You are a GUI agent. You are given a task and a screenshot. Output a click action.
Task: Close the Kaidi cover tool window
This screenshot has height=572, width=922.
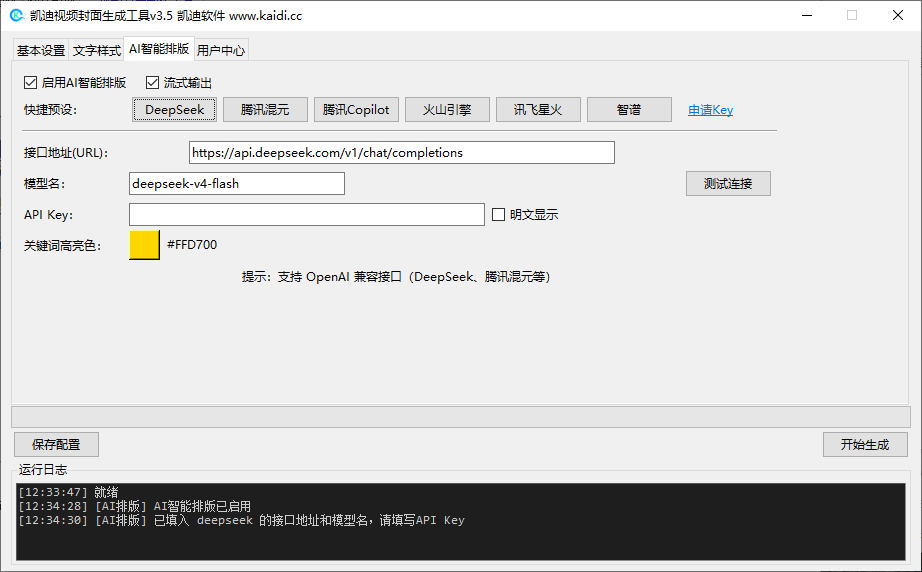tap(898, 15)
